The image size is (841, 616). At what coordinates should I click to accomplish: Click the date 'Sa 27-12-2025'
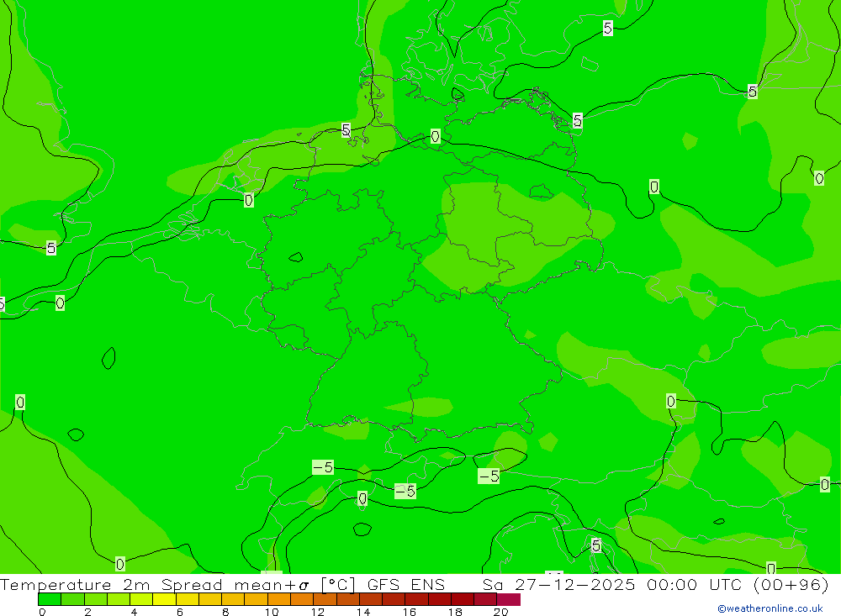point(558,584)
